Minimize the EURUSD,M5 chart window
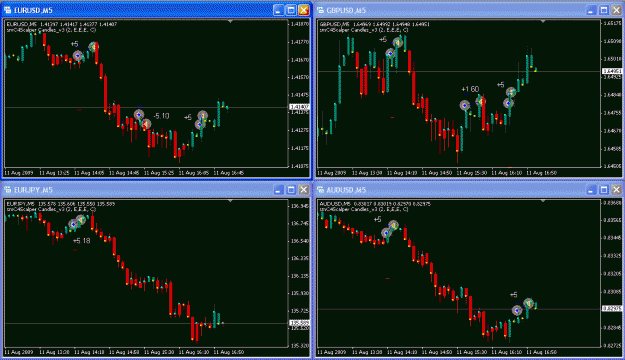Screen dimensions: 625x360 coord(278,10)
